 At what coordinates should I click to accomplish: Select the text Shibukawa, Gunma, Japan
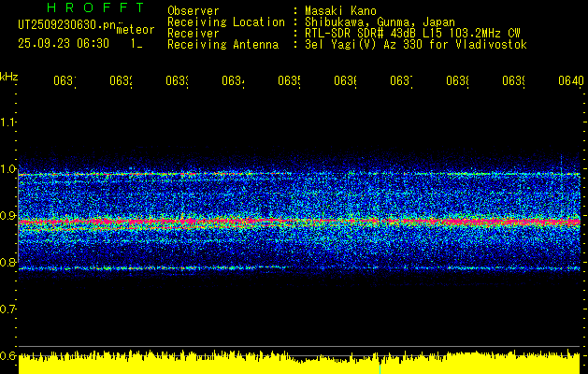(x=380, y=22)
